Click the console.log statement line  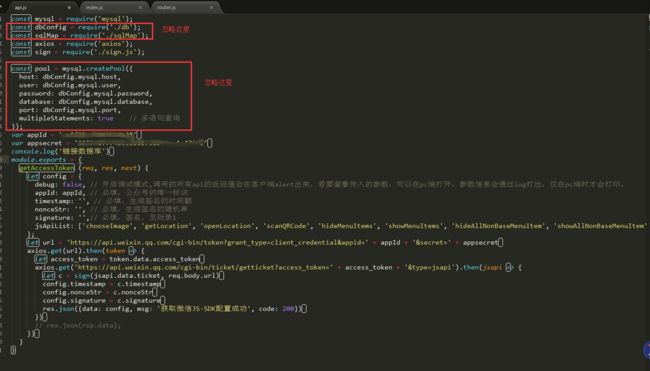point(63,151)
